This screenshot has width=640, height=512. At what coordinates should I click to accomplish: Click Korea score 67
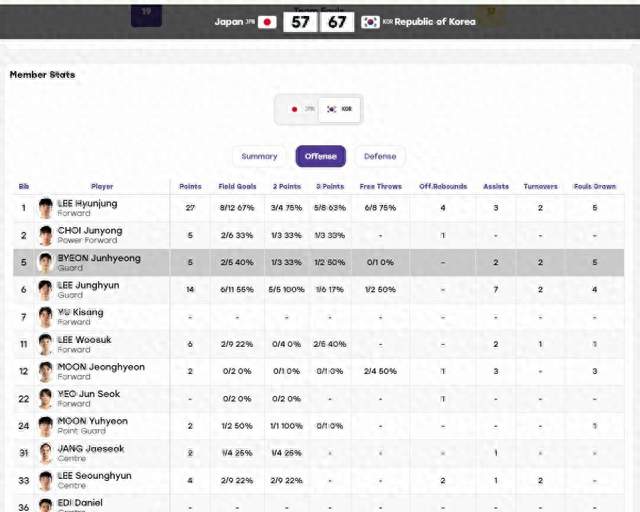click(337, 22)
